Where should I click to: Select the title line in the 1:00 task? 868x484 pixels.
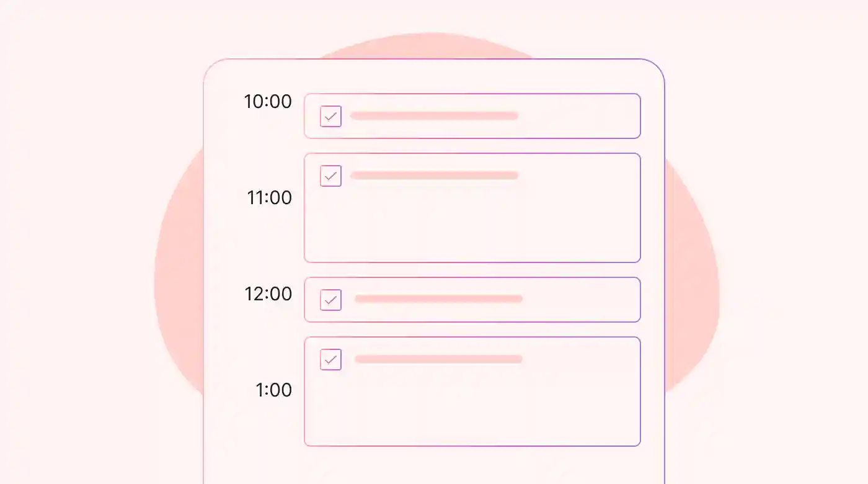438,359
